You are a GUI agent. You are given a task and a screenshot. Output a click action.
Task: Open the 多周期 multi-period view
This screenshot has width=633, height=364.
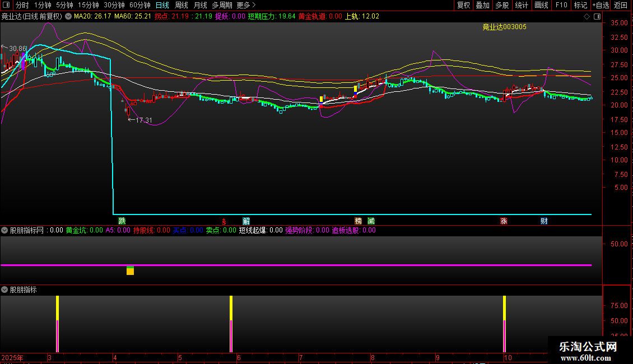point(222,5)
